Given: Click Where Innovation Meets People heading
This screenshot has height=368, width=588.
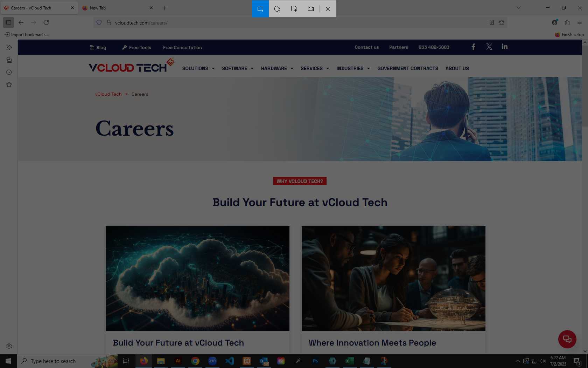Looking at the screenshot, I should click(372, 343).
